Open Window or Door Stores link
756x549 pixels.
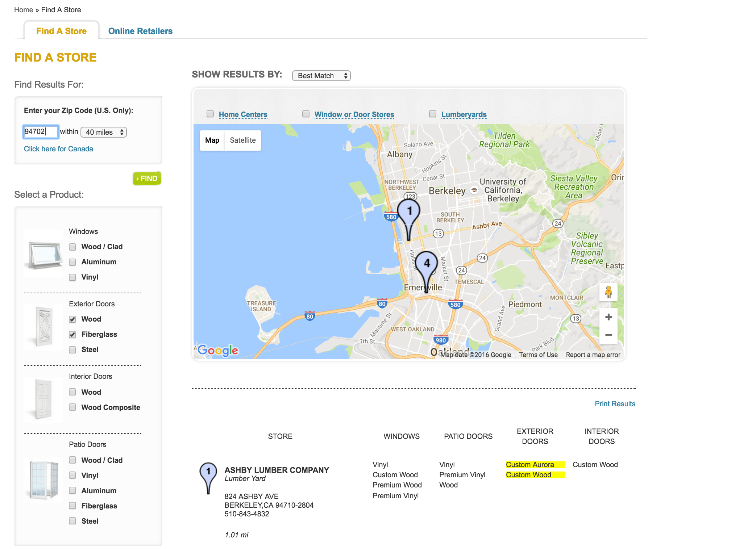coord(354,114)
